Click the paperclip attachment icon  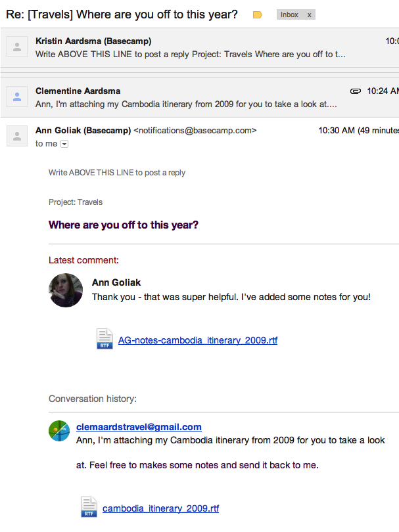tap(356, 91)
